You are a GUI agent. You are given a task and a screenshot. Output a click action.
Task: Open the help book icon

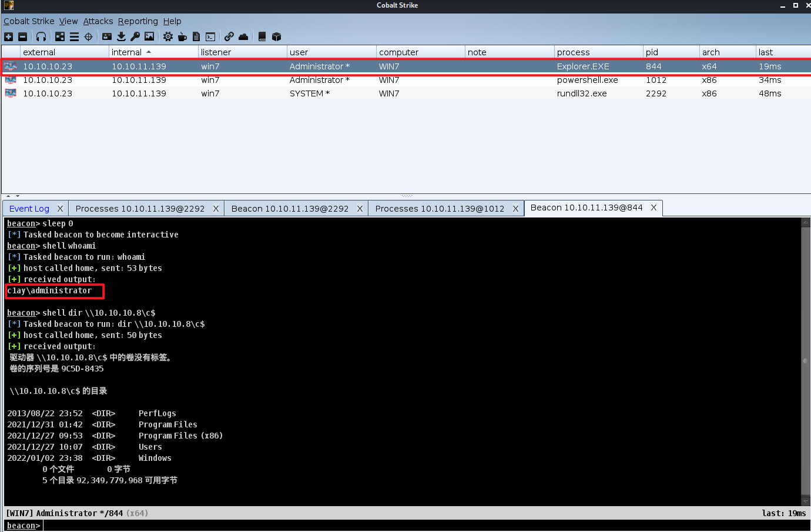point(262,36)
